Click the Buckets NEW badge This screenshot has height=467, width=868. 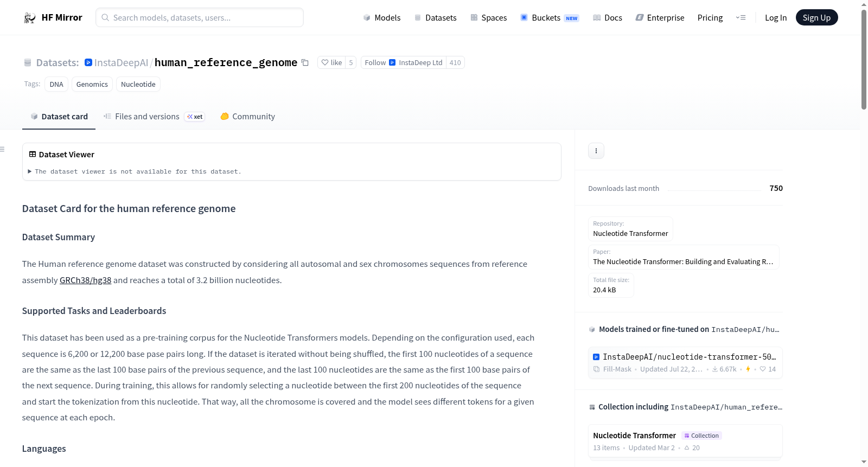[572, 18]
